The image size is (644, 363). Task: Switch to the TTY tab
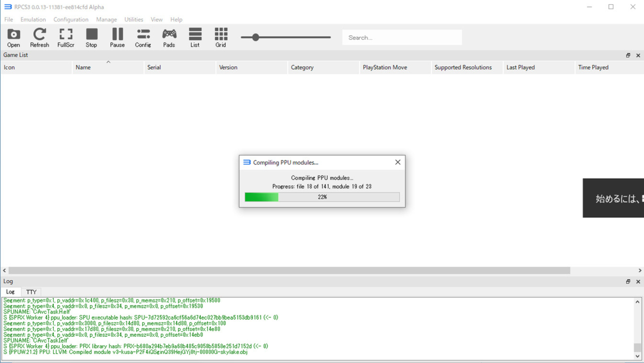point(31,292)
